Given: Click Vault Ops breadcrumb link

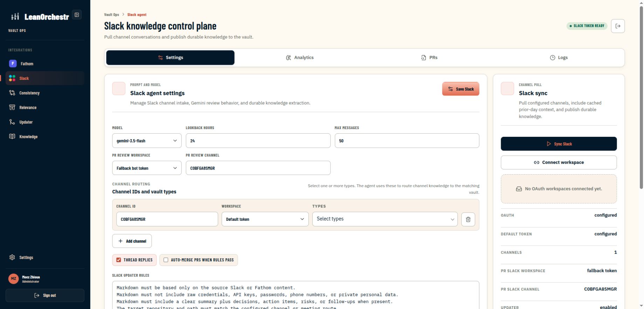Looking at the screenshot, I should 111,15.
